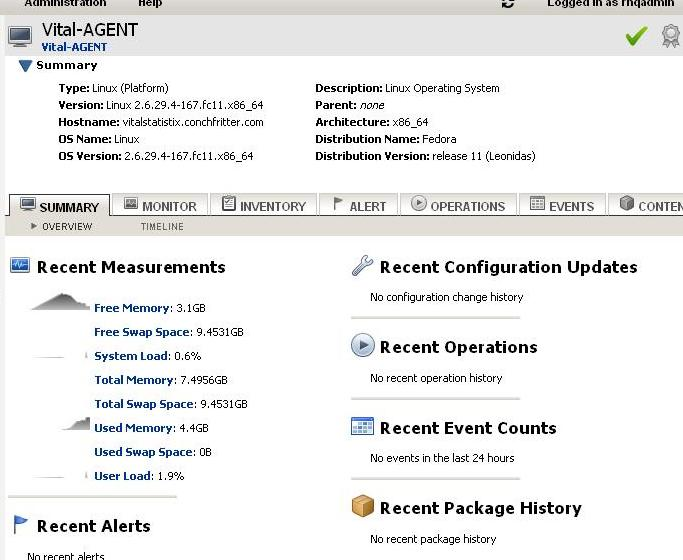
Task: Open the Help menu
Action: click(150, 3)
